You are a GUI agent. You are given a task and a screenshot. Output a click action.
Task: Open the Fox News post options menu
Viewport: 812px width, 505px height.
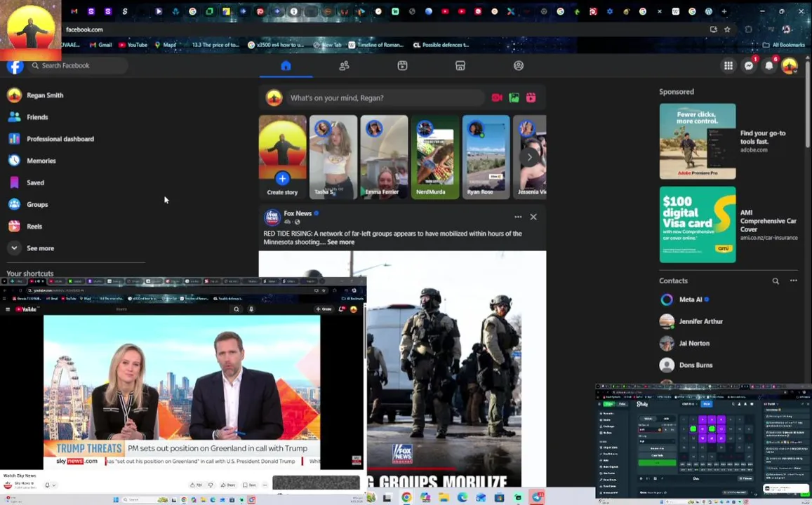(518, 217)
